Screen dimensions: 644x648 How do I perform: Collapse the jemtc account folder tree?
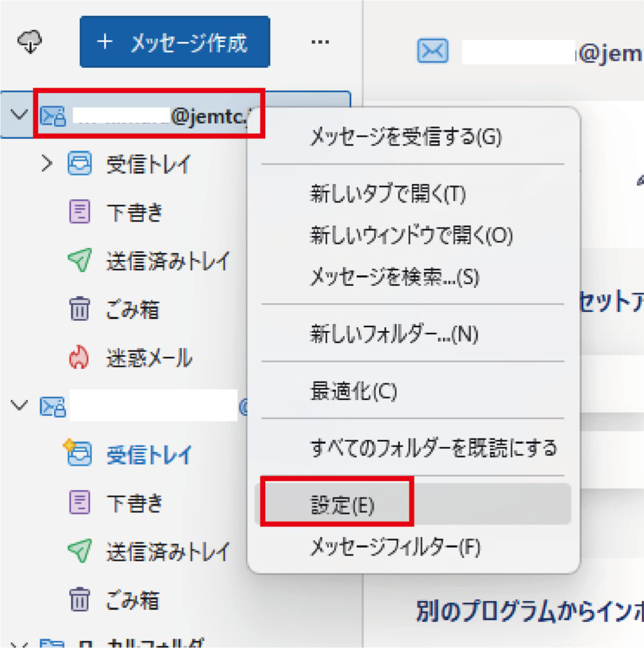coord(20,115)
